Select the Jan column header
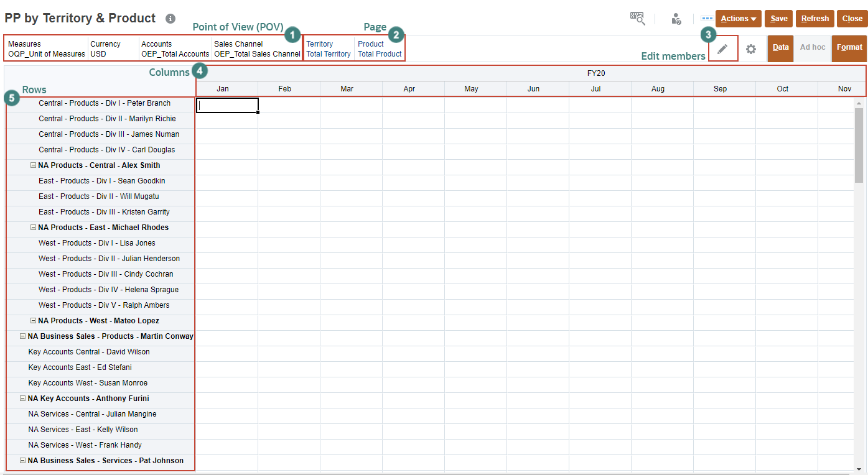868x475 pixels. [222, 88]
